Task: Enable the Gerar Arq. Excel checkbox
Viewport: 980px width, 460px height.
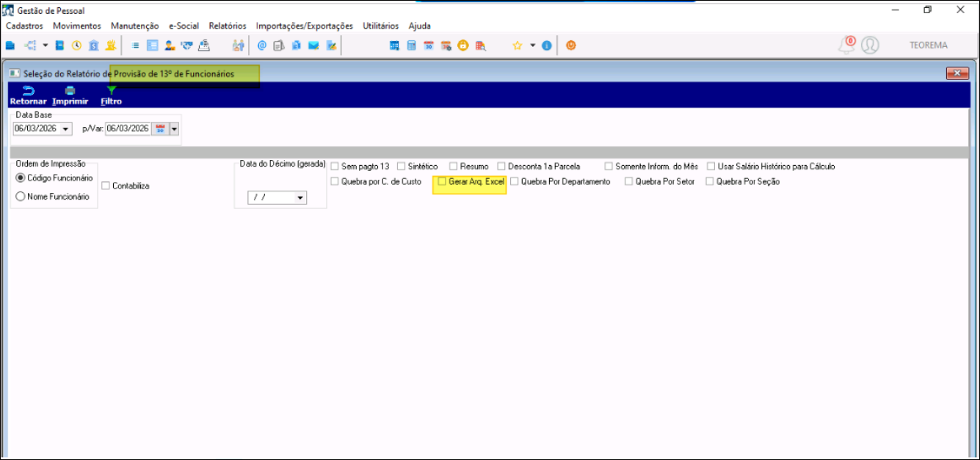Action: [442, 181]
